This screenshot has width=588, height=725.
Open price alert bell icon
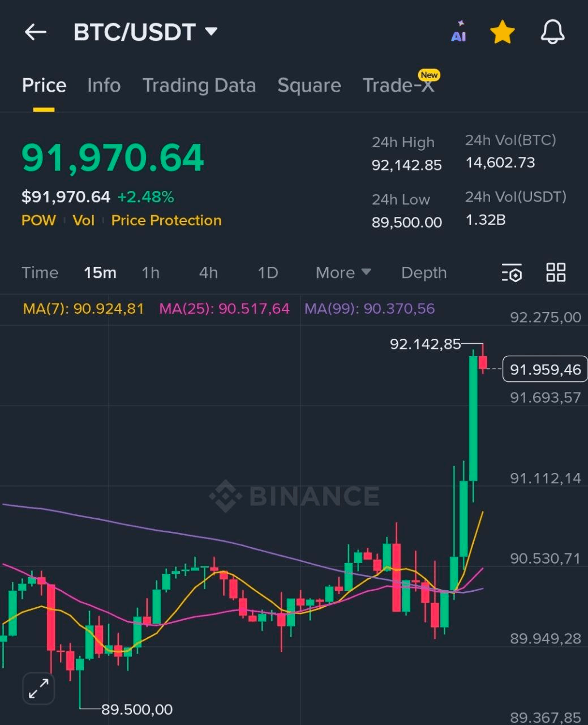tap(552, 32)
